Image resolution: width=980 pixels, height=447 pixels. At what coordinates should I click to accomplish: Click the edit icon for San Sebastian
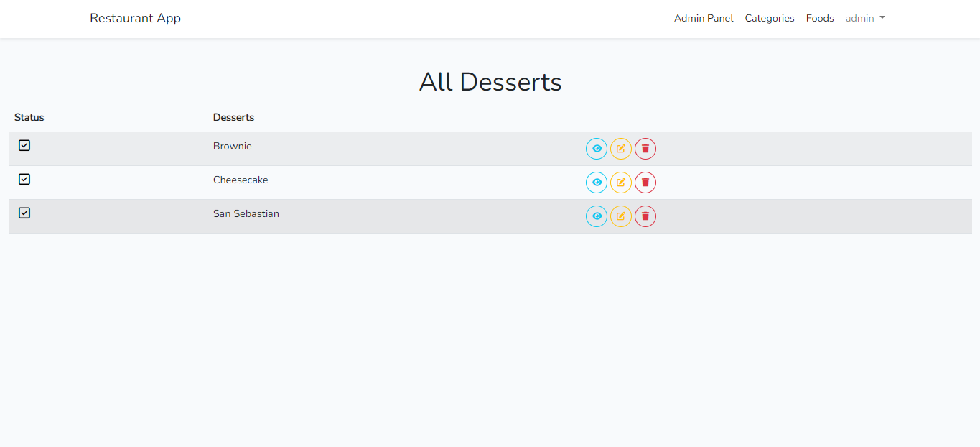(x=621, y=216)
